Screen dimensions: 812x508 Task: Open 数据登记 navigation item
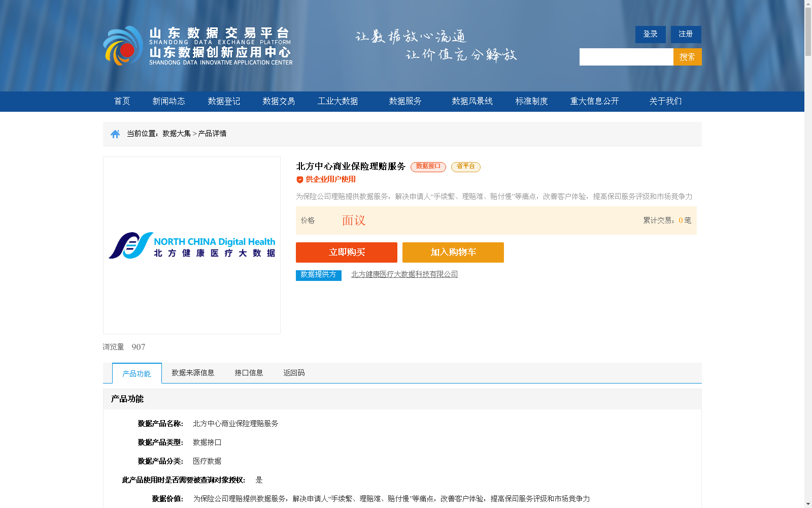[224, 101]
